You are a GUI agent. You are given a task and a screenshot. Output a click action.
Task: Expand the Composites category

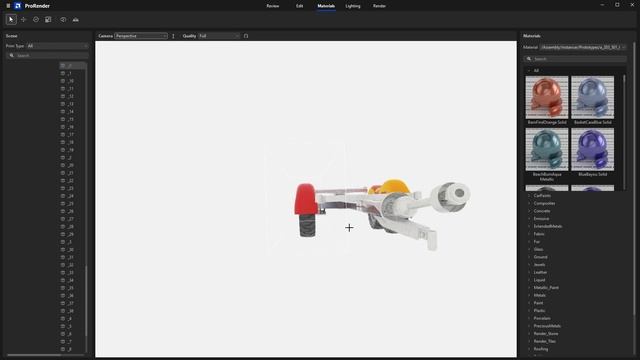529,203
